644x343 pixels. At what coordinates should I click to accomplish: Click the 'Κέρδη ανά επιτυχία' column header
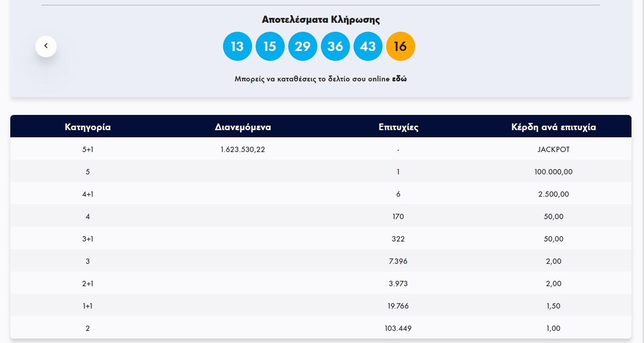tap(553, 127)
